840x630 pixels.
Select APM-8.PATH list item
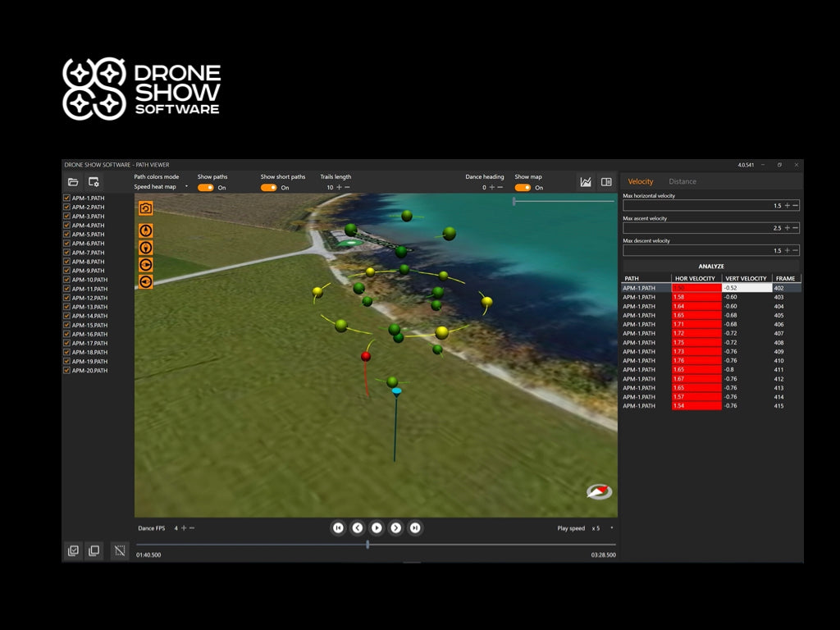pyautogui.click(x=89, y=262)
